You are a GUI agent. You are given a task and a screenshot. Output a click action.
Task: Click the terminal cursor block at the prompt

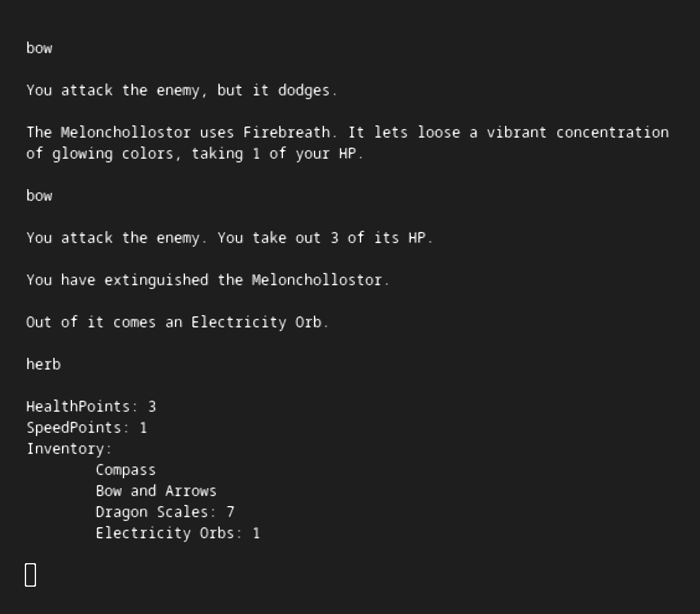pos(30,575)
